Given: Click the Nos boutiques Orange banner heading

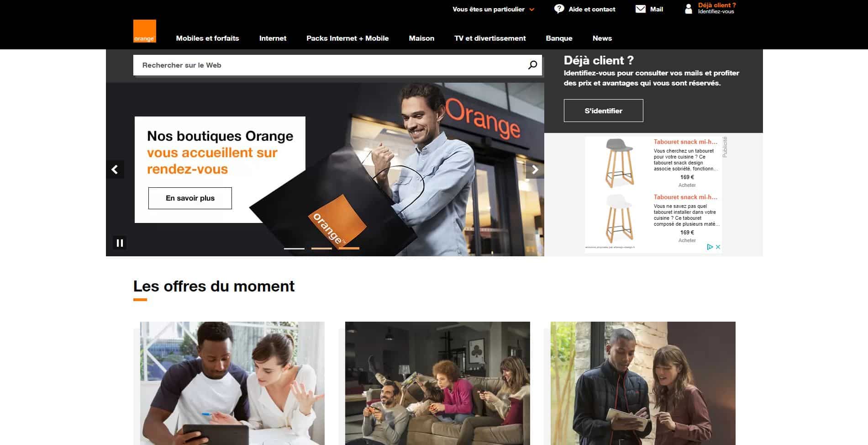Looking at the screenshot, I should pyautogui.click(x=220, y=153).
